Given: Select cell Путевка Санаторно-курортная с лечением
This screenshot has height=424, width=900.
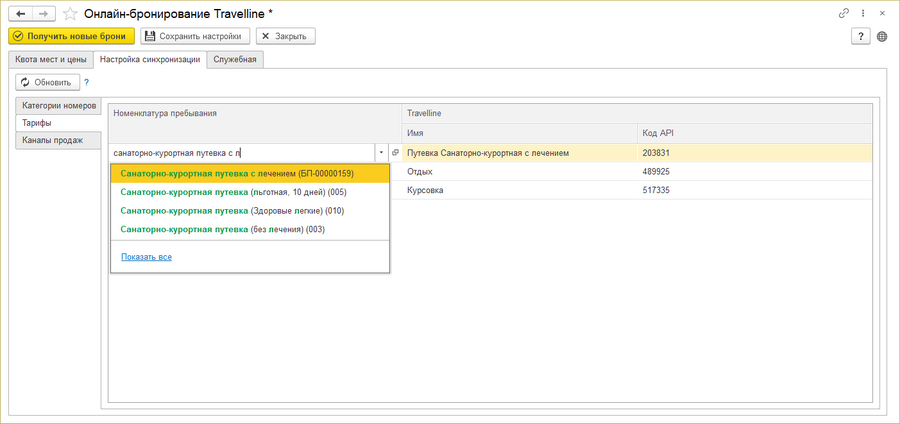Looking at the screenshot, I should (519, 153).
